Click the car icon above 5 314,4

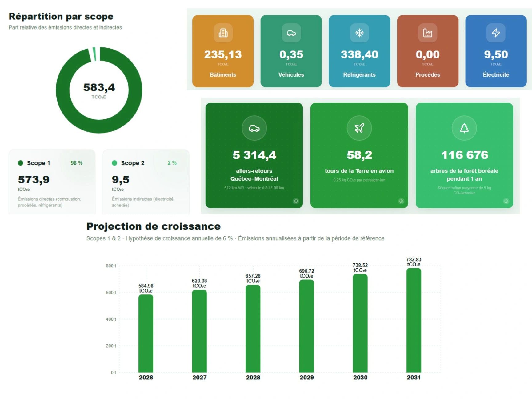[254, 128]
